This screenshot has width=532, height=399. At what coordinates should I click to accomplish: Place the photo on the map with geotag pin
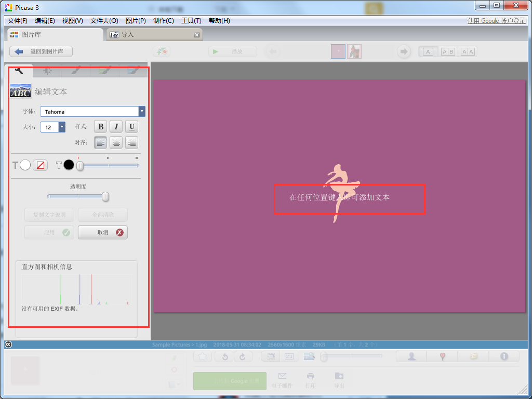click(443, 356)
